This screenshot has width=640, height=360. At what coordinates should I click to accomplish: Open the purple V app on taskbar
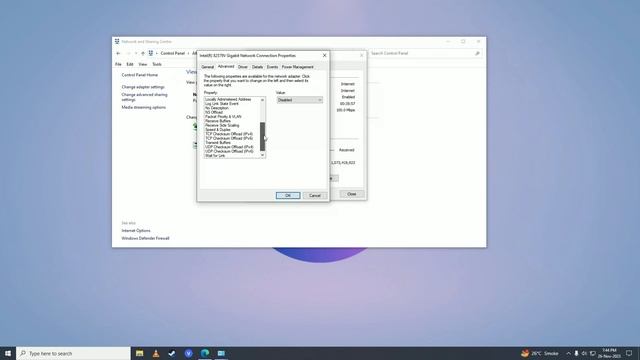[x=189, y=353]
